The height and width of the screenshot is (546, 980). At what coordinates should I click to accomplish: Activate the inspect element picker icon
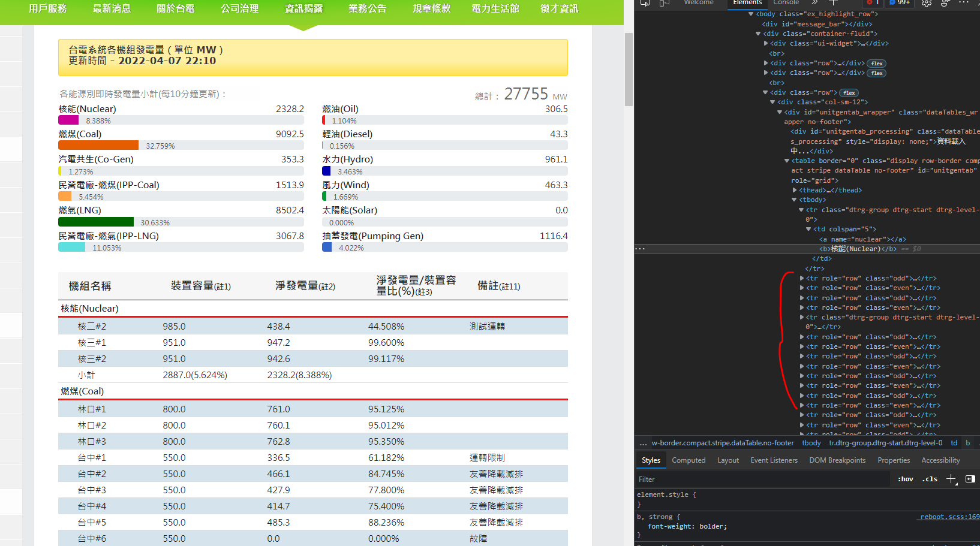click(645, 3)
